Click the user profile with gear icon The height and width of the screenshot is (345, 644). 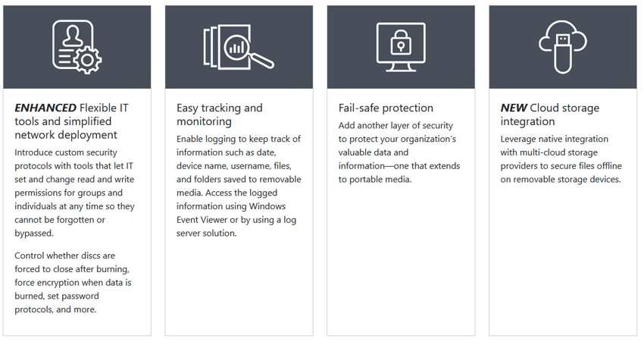point(77,47)
